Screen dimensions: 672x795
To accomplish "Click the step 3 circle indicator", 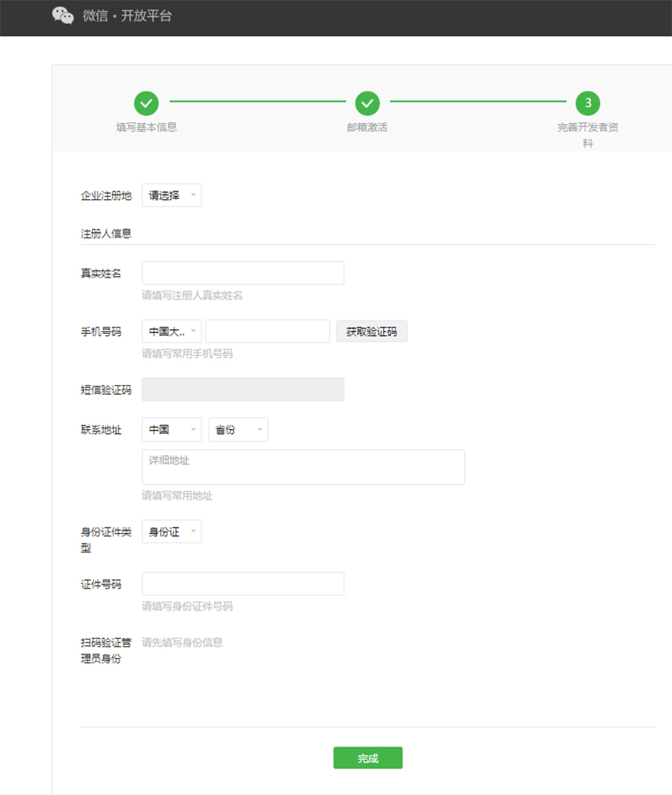I will 588,103.
